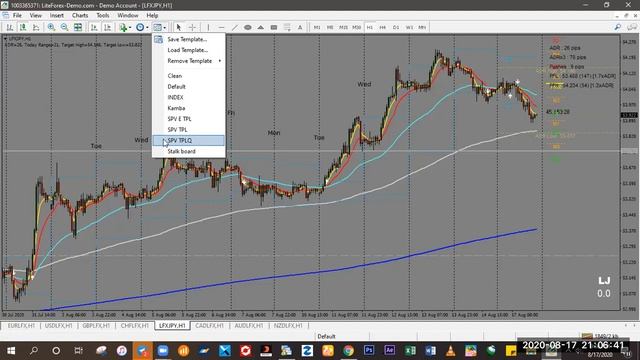The height and width of the screenshot is (360, 640).
Task: Switch timeframe to H4
Action: [x=383, y=27]
